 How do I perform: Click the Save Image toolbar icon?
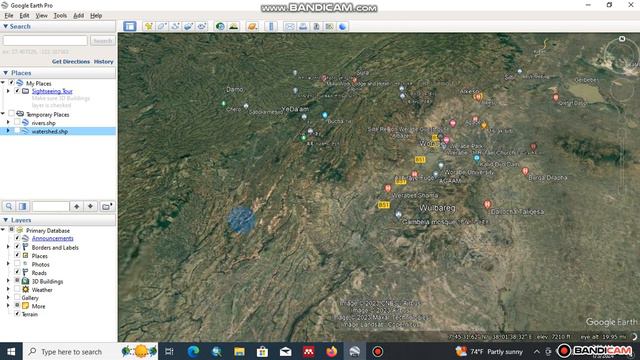(316, 27)
